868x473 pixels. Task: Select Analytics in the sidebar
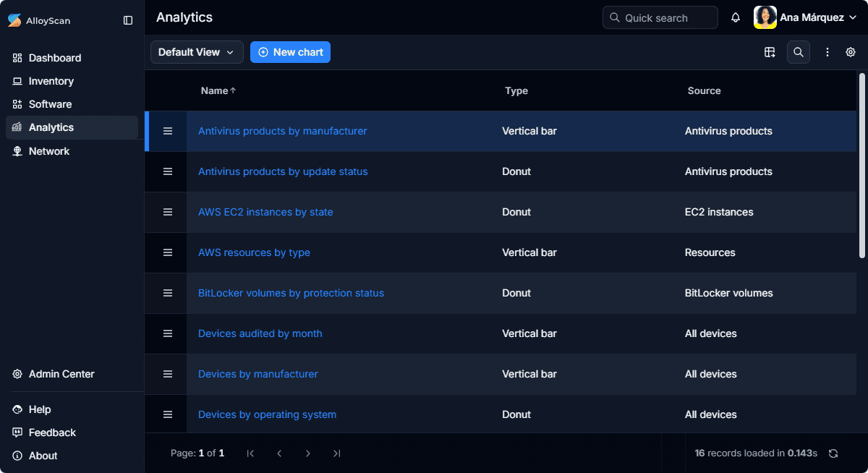[x=72, y=127]
